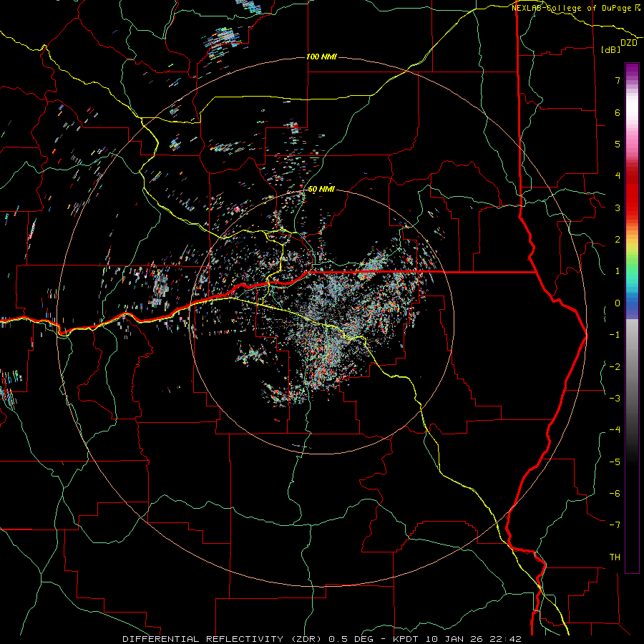The width and height of the screenshot is (644, 644).
Task: Click the "DZD" legend title
Action: coord(629,43)
